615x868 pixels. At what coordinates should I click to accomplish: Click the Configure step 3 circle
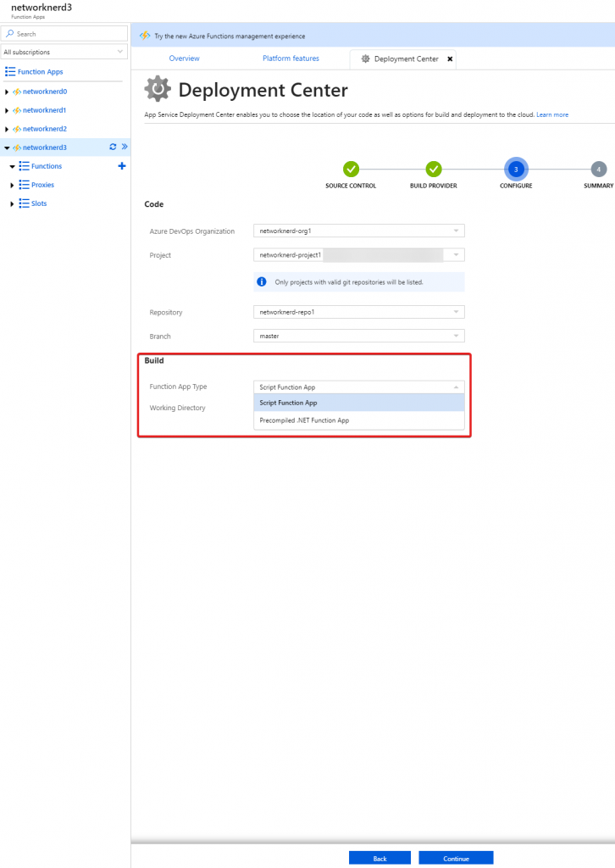(x=516, y=170)
